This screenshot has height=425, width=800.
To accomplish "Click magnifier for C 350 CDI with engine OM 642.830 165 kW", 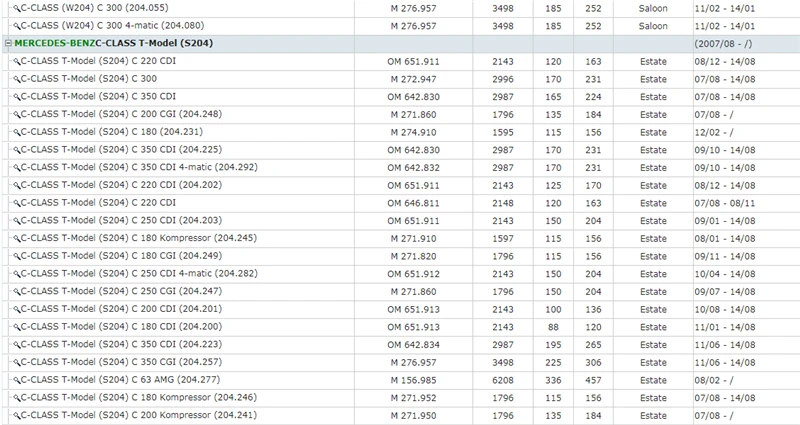I will click(17, 97).
